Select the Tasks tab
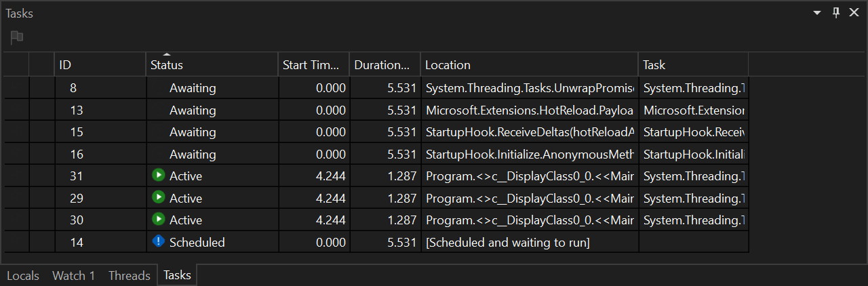868x286 pixels. pos(177,276)
